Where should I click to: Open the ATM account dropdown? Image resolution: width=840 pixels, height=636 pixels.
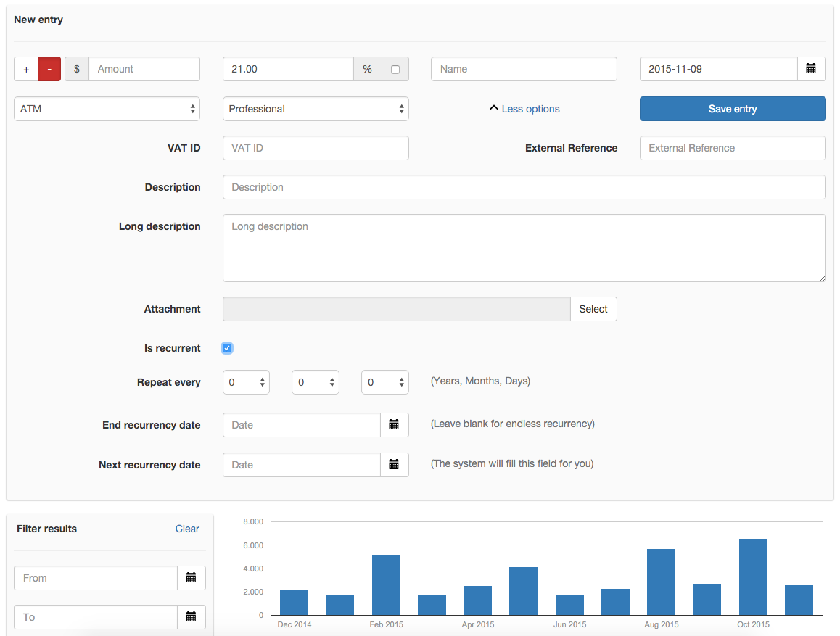pyautogui.click(x=107, y=109)
